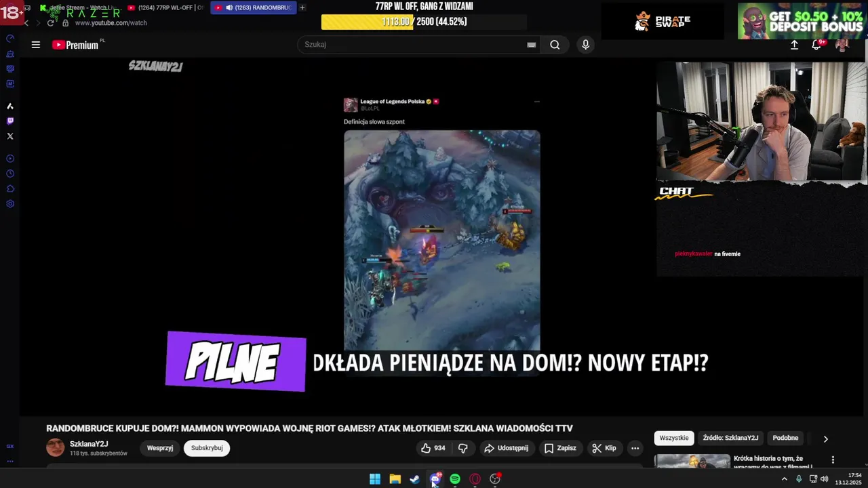Viewport: 868px width, 488px height.
Task: Open the YouTube account avatar menu
Action: [x=842, y=45]
